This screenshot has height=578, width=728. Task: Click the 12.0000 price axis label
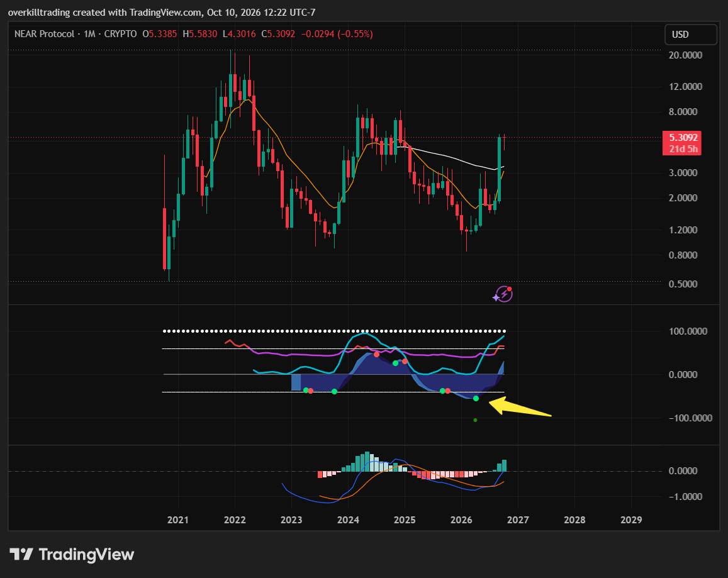click(685, 86)
